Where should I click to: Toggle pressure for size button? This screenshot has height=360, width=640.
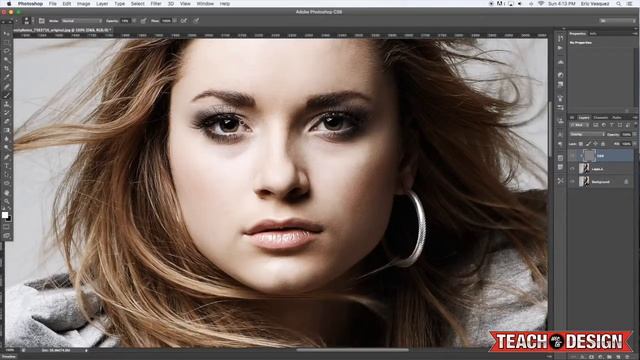[x=196, y=20]
